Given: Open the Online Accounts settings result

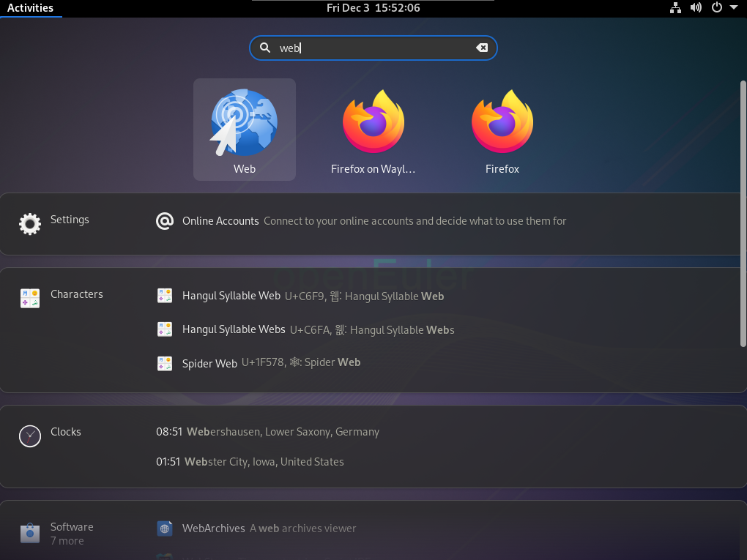Looking at the screenshot, I should pos(220,221).
